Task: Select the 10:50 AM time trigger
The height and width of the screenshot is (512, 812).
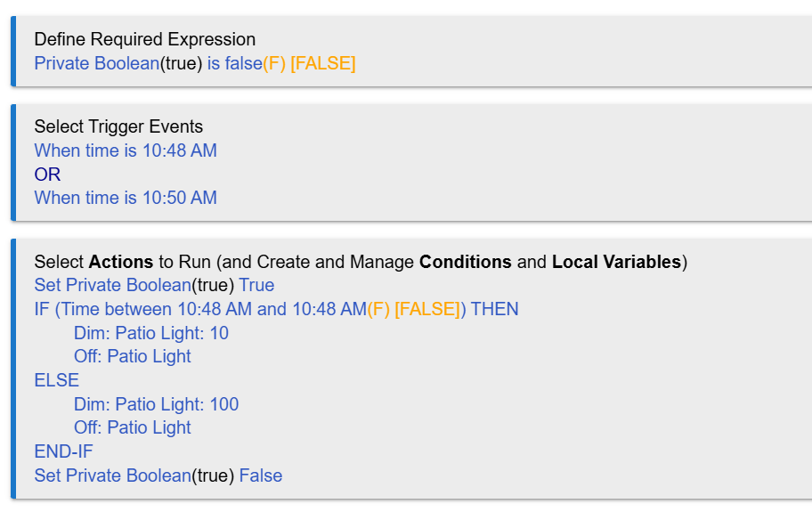Action: pyautogui.click(x=126, y=198)
